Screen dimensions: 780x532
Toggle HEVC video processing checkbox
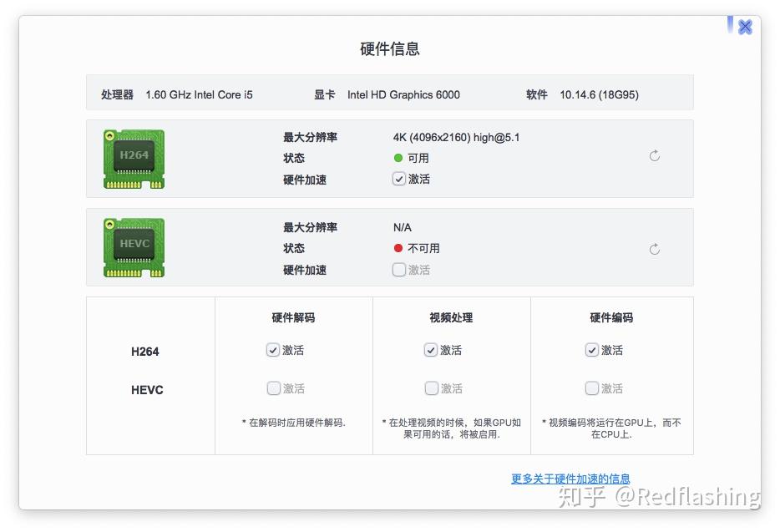point(431,388)
